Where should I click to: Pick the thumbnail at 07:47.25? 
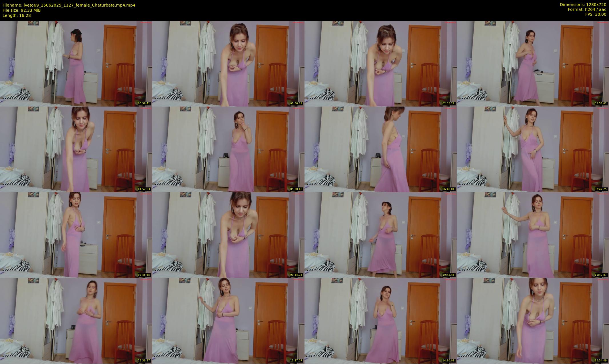tap(533, 149)
